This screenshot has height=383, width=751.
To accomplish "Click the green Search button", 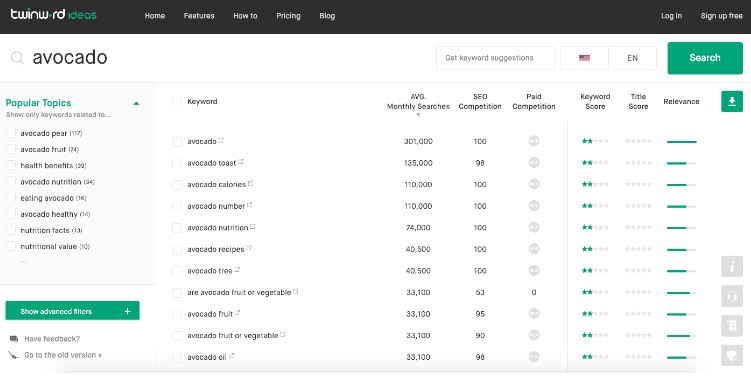I will click(705, 58).
